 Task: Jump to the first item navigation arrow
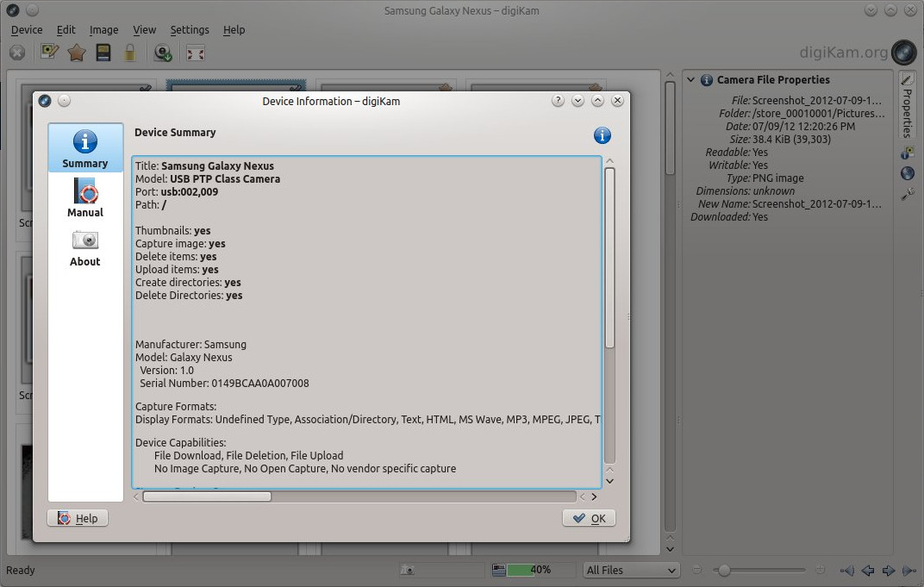tap(846, 570)
